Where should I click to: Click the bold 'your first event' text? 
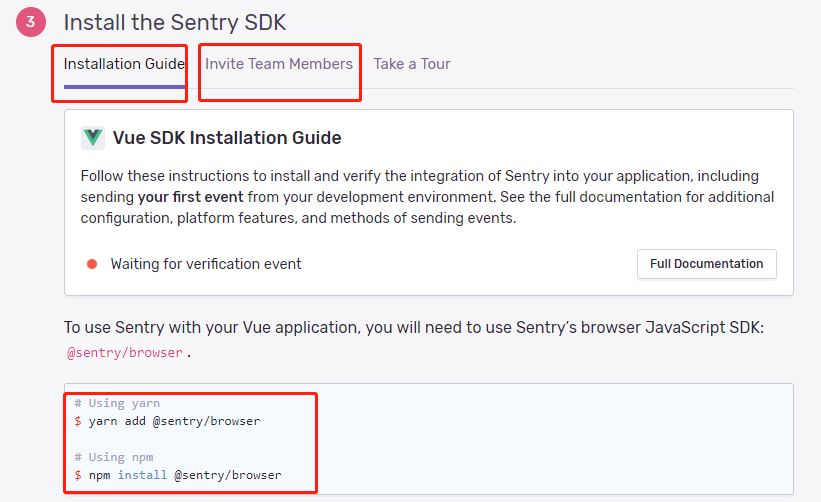(194, 196)
